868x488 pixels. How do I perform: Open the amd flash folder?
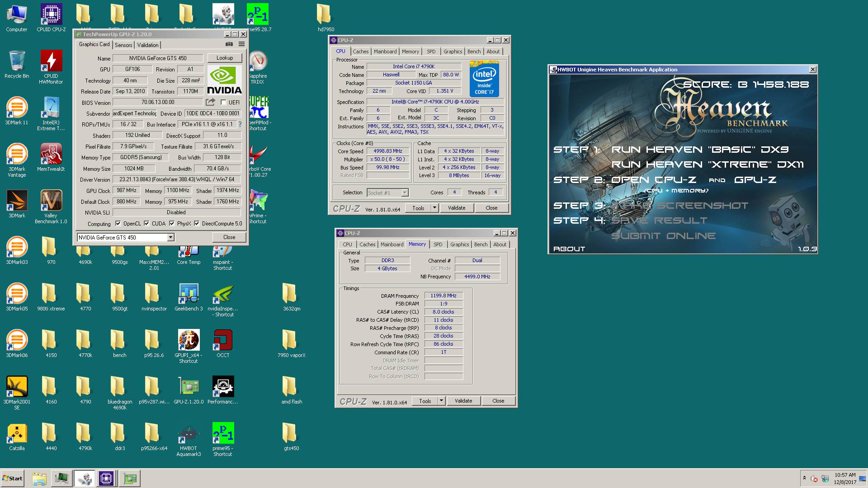click(x=292, y=390)
